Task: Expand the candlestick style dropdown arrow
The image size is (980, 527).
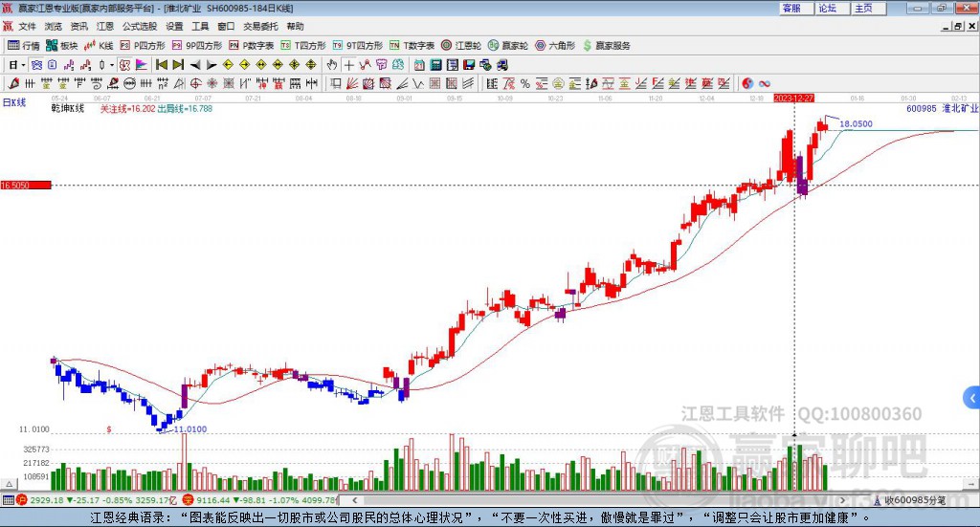Action: coord(112,65)
